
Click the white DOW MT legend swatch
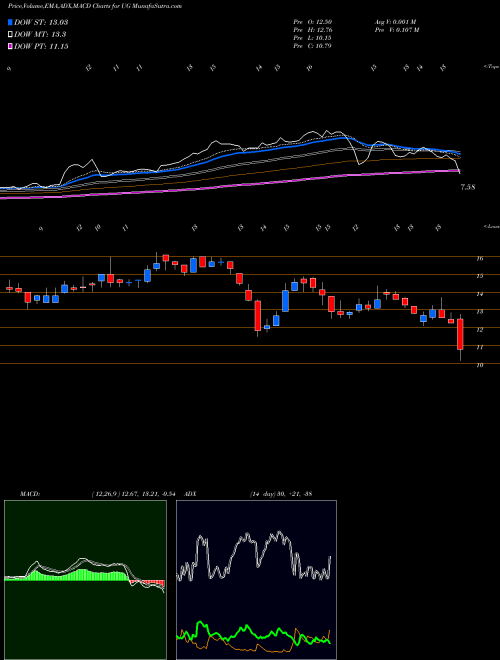tap(10, 35)
